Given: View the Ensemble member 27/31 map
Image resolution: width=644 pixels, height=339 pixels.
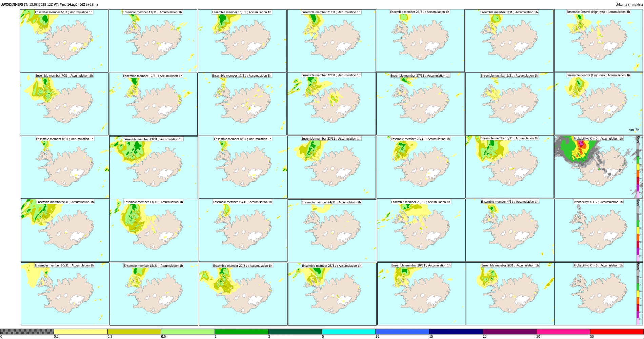Looking at the screenshot, I should 420,104.
